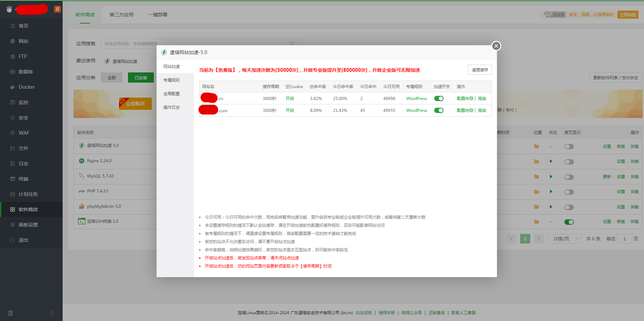Filter apps by 已安装 category
644x321 pixels.
coord(141,78)
